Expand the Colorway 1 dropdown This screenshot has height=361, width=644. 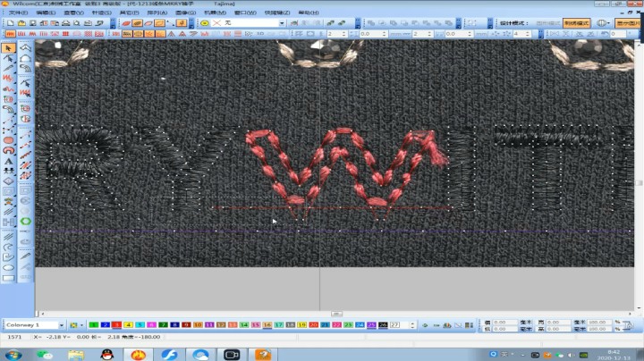pyautogui.click(x=62, y=325)
